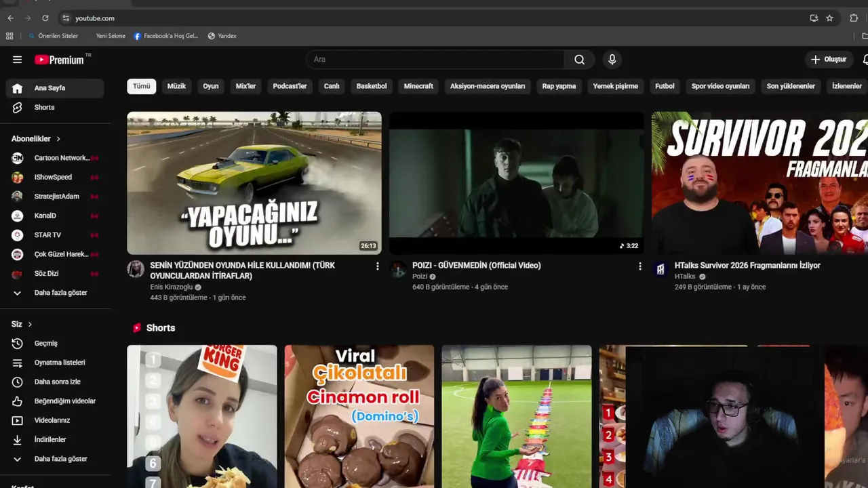Click the search magnifier button
Viewport: 868px width, 488px height.
tap(579, 60)
